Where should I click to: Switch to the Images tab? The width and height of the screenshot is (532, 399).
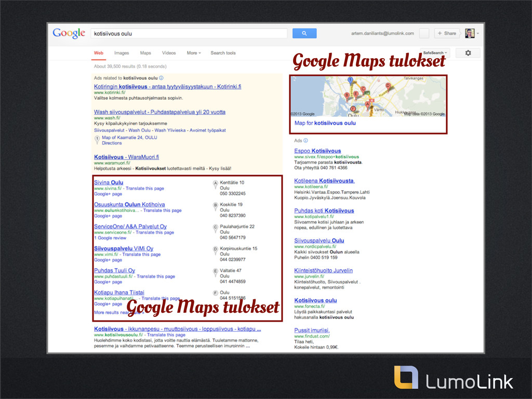click(122, 53)
